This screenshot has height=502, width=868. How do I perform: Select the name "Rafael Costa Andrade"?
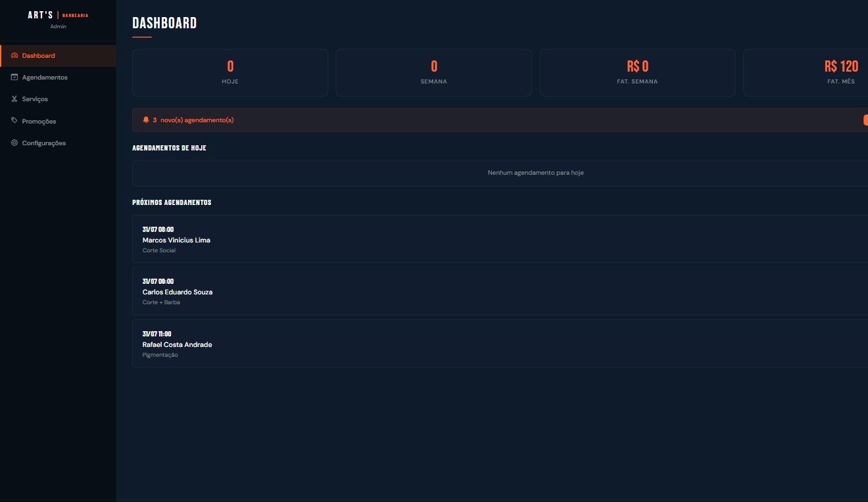[x=177, y=344]
